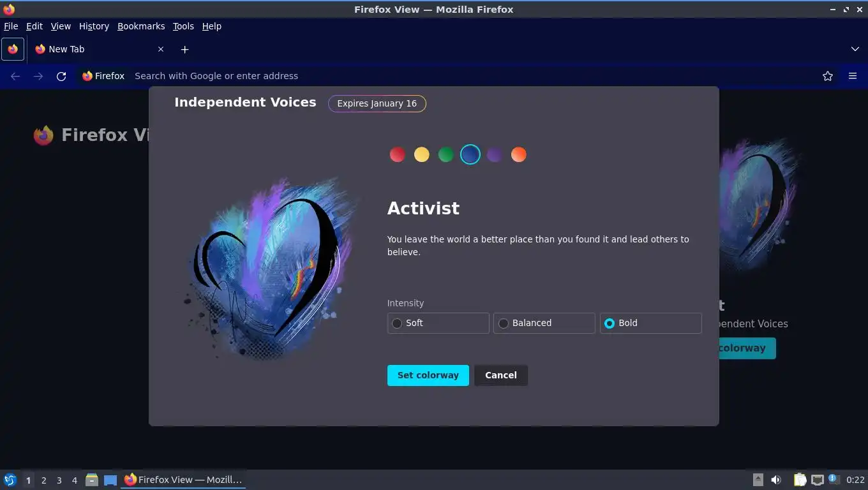Screen dimensions: 868x490
Task: Bookmark this page with star icon
Action: pyautogui.click(x=828, y=76)
